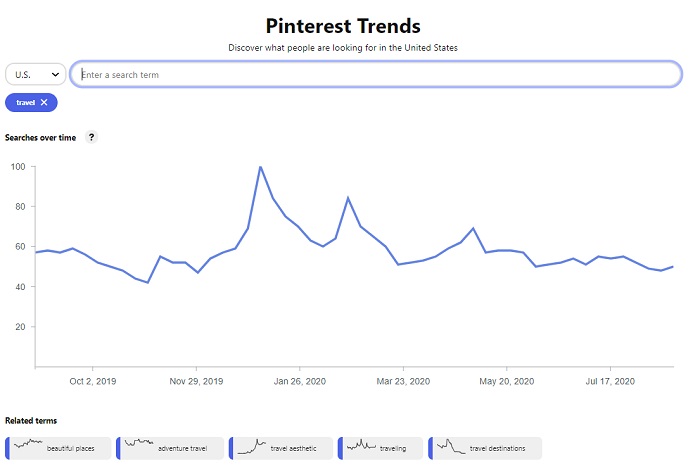Click the Oct 2, 2019 axis date
The width and height of the screenshot is (700, 473).
92,381
